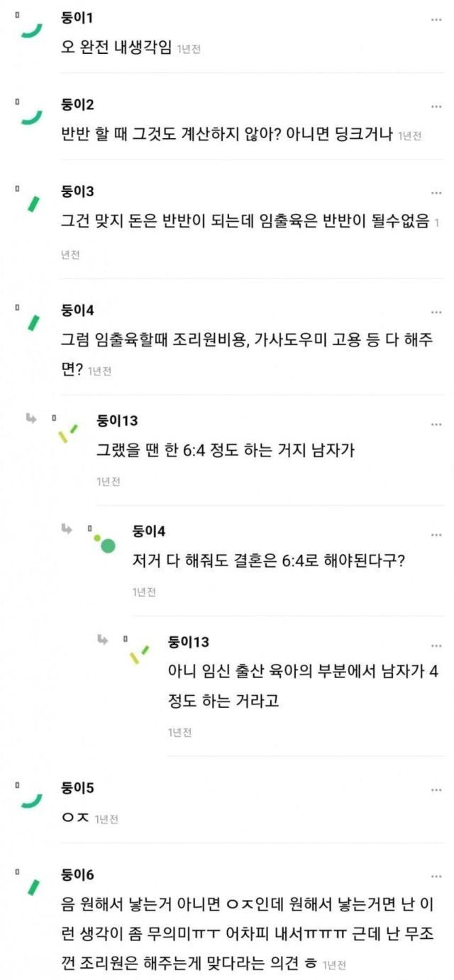Viewport: 454px width, 980px height.
Task: Open 둥이2's profile avatar icon
Action: tap(31, 116)
